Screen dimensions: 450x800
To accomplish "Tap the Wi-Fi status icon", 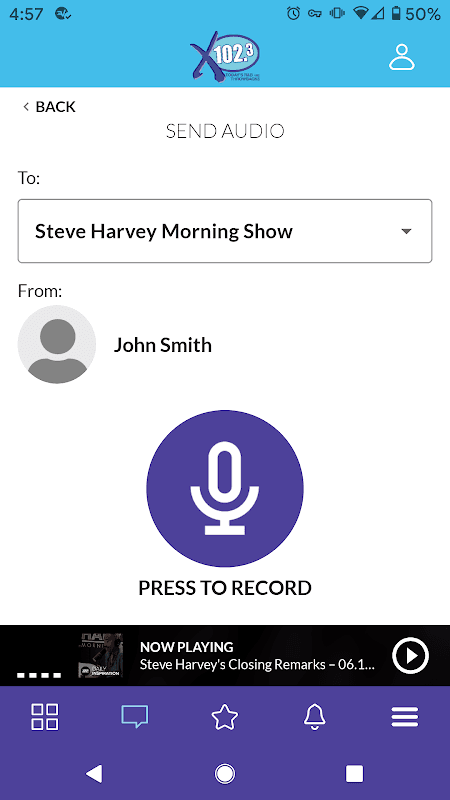I will pos(361,14).
